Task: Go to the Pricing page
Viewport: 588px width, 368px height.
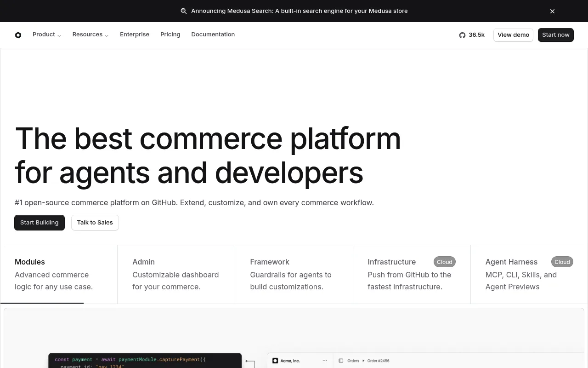Action: tap(170, 34)
